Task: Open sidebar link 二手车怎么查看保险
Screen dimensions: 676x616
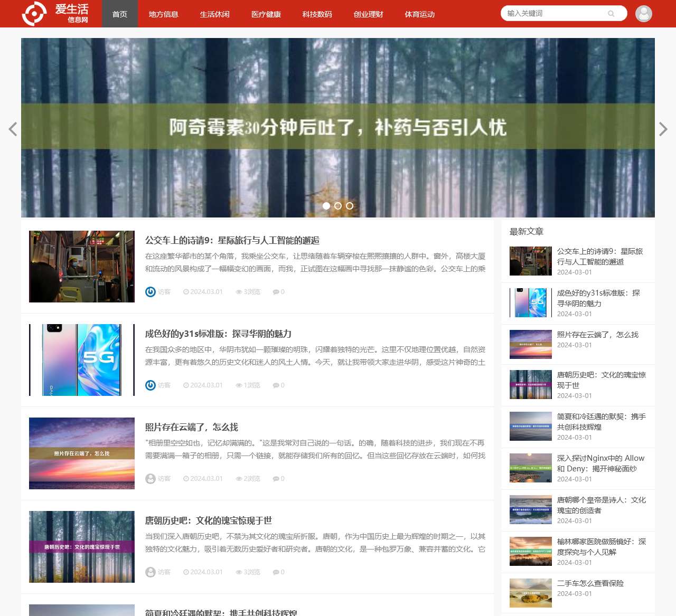Action: [x=590, y=583]
